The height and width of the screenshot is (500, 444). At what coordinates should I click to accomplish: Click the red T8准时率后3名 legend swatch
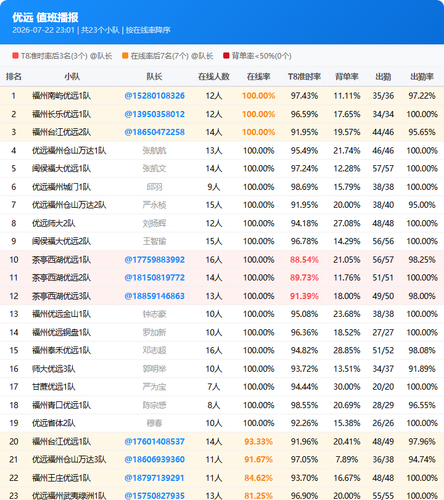pyautogui.click(x=15, y=56)
